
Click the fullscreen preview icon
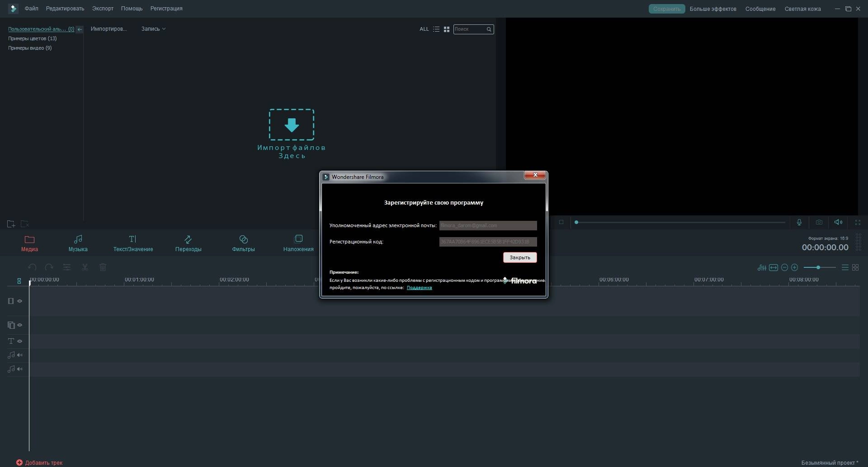pyautogui.click(x=858, y=222)
